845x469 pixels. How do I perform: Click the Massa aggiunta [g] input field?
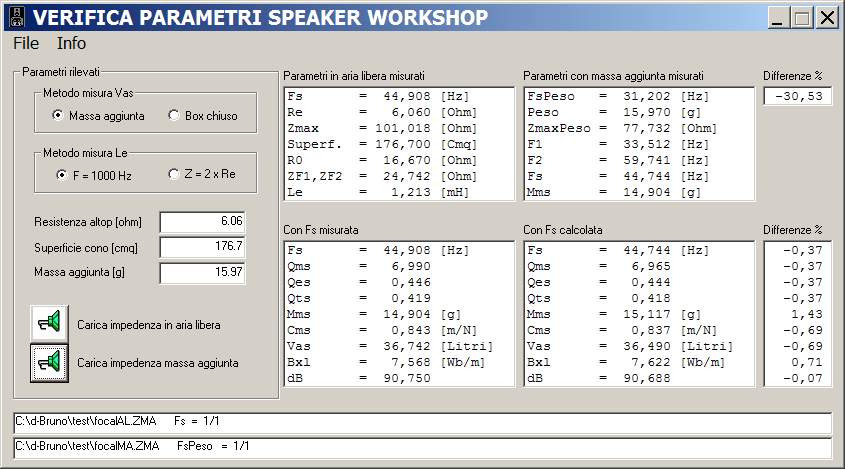[x=202, y=272]
